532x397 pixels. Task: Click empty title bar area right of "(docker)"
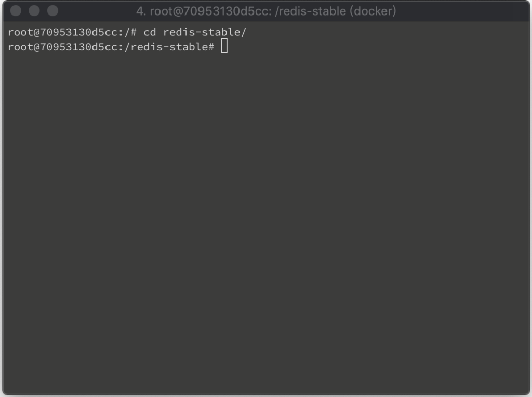coord(461,11)
